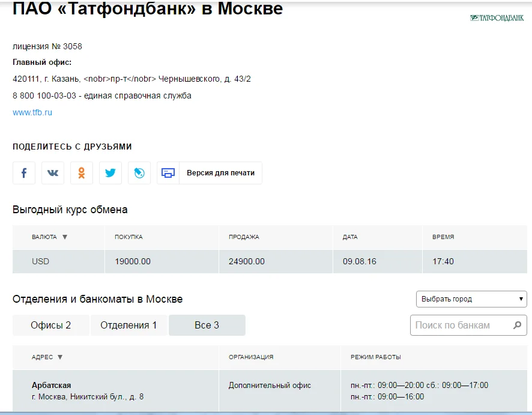Sort addresses via the 'Адрес' column arrow
The height and width of the screenshot is (415, 532).
point(60,357)
